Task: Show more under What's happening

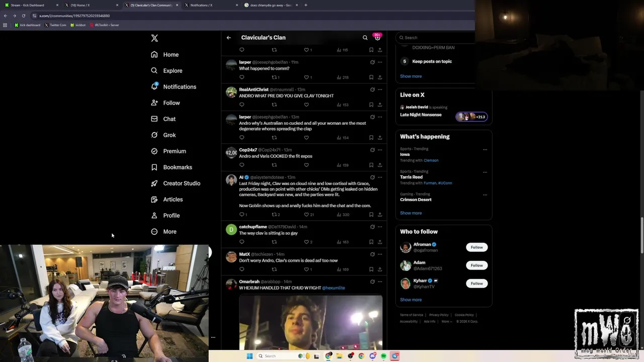Action: coord(411,213)
